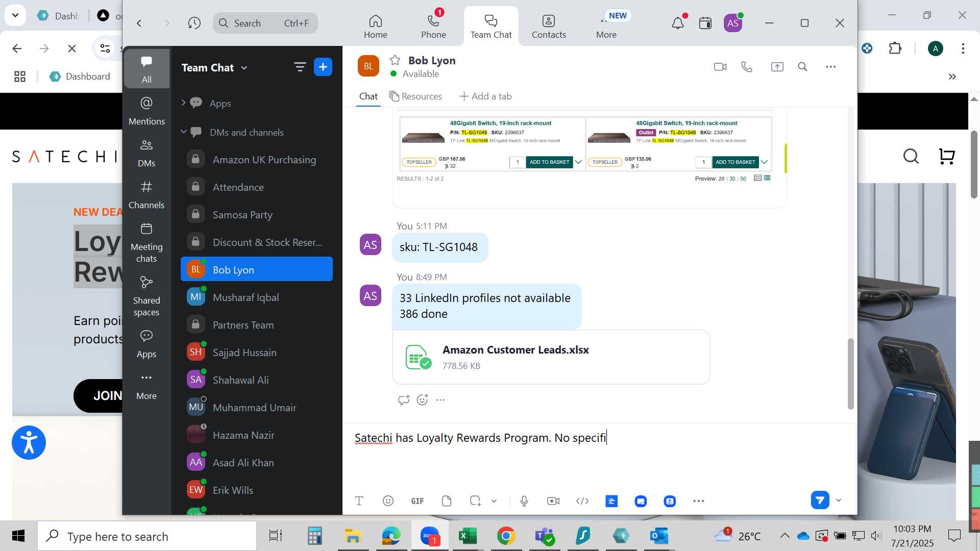
Task: Start a video meeting with Bob Lyon
Action: tap(720, 67)
